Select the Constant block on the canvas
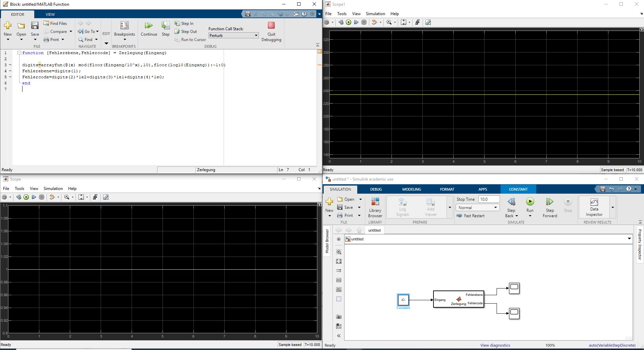The height and width of the screenshot is (350, 644). [403, 300]
